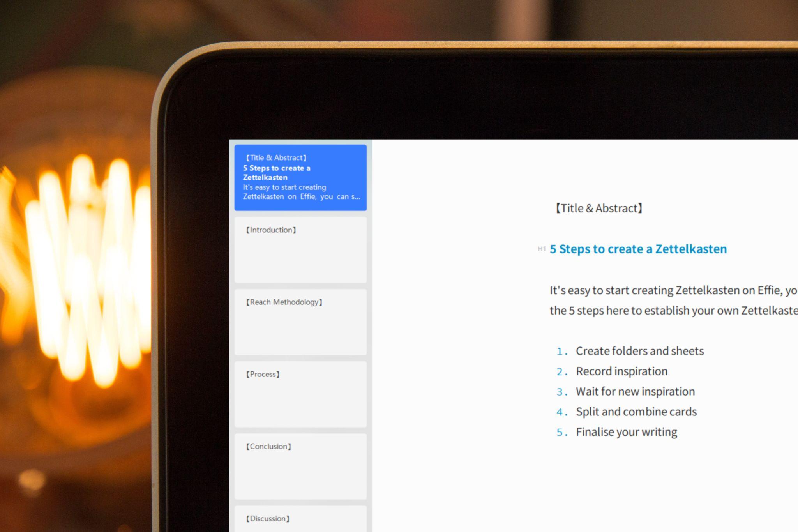Select the Title & Abstract card

click(300, 177)
